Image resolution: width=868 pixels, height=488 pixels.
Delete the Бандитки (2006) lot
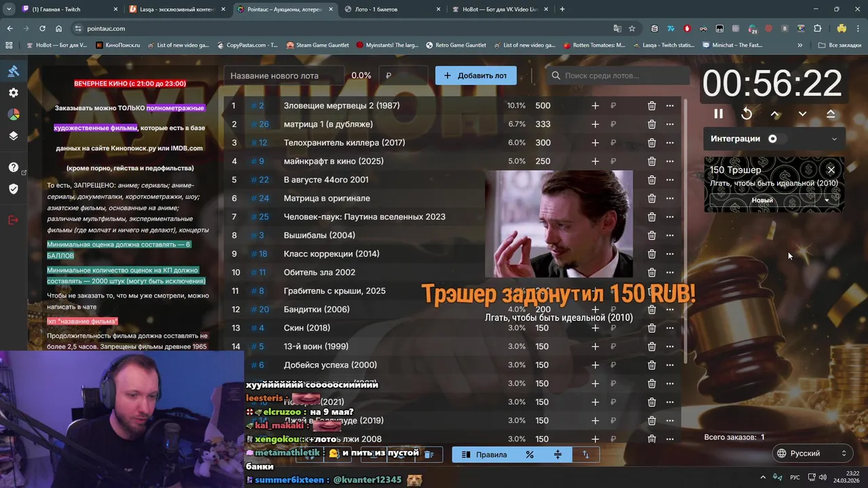pyautogui.click(x=652, y=310)
